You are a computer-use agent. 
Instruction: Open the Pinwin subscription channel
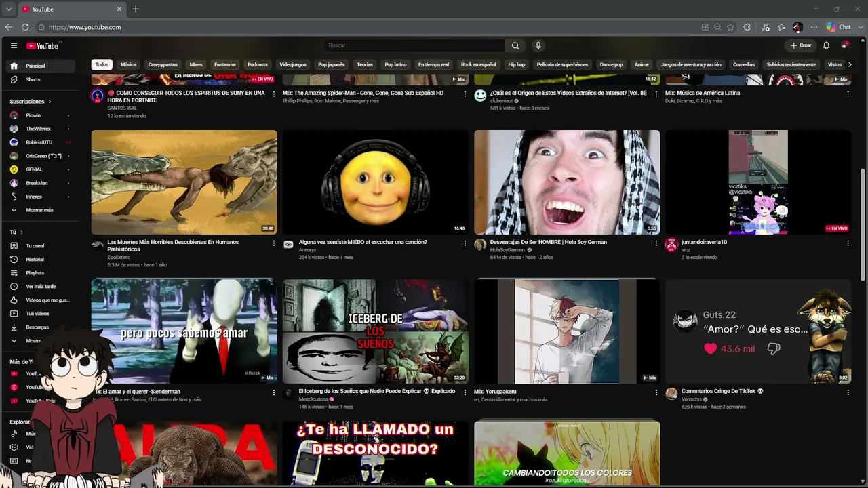click(41, 115)
